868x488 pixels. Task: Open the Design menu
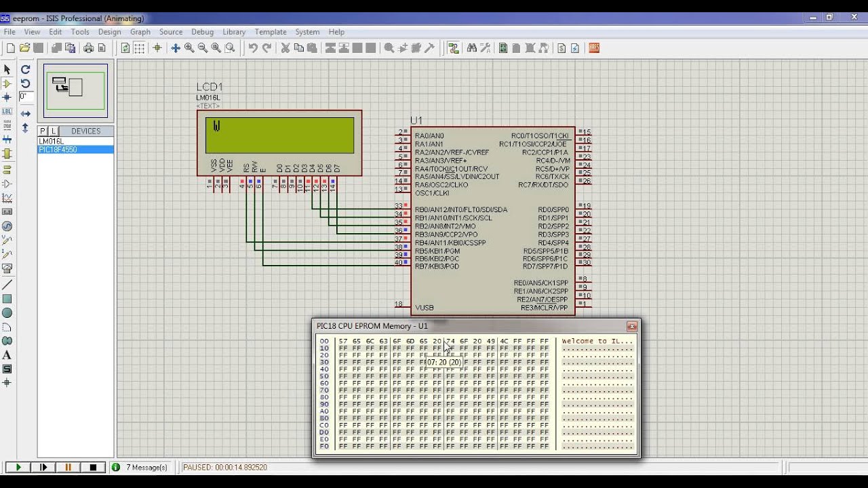coord(109,32)
